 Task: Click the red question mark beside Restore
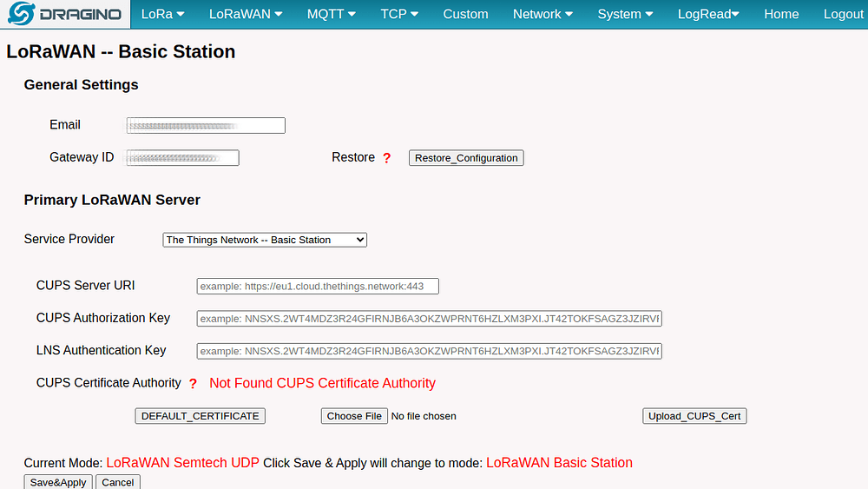pos(387,158)
